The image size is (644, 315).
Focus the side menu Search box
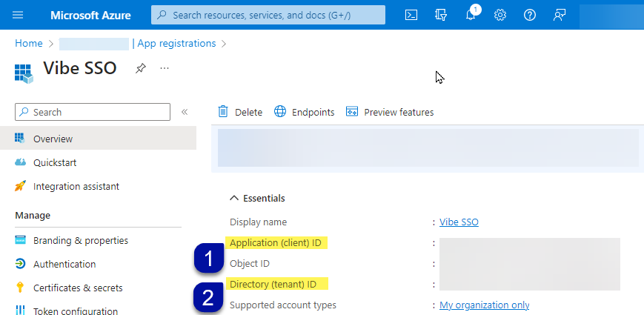pyautogui.click(x=93, y=112)
